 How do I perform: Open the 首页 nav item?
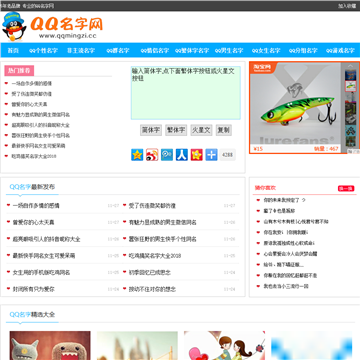[13, 51]
